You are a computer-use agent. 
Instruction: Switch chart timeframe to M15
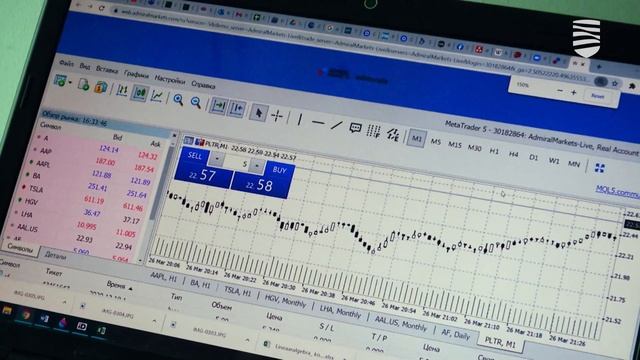[455, 145]
